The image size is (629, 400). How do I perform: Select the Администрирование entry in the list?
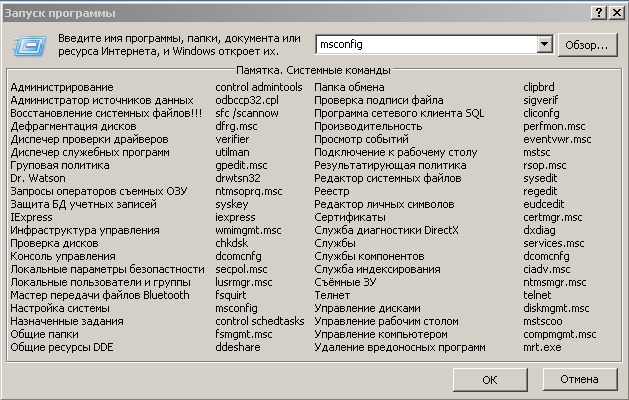pos(62,88)
